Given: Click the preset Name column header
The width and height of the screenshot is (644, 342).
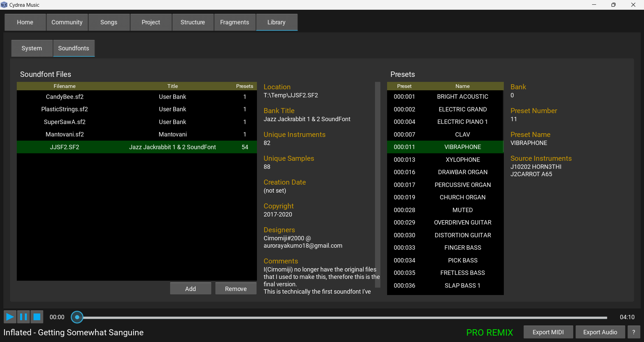Looking at the screenshot, I should click(x=463, y=86).
